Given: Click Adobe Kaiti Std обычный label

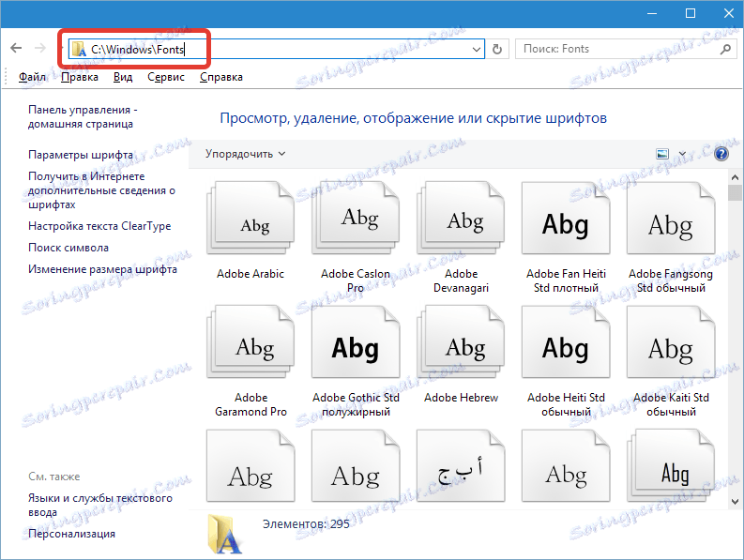Looking at the screenshot, I should pos(671,405).
